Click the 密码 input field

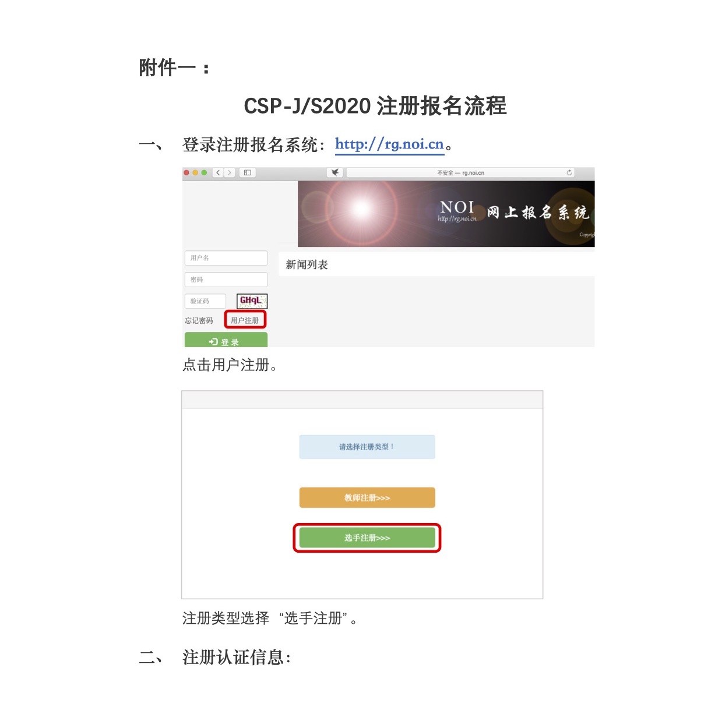(226, 280)
